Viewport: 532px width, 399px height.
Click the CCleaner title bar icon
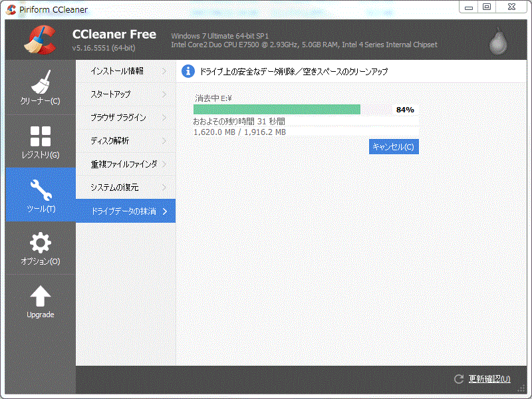tap(11, 9)
